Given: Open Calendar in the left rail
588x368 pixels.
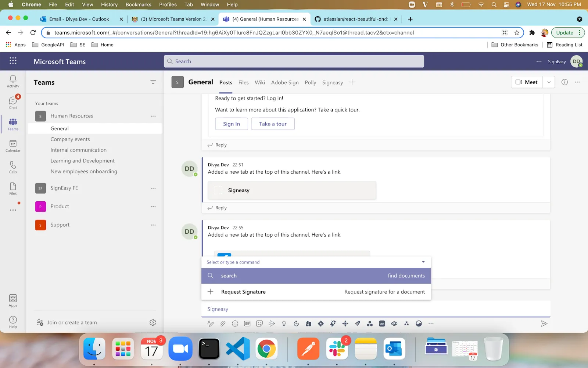Looking at the screenshot, I should click(13, 146).
